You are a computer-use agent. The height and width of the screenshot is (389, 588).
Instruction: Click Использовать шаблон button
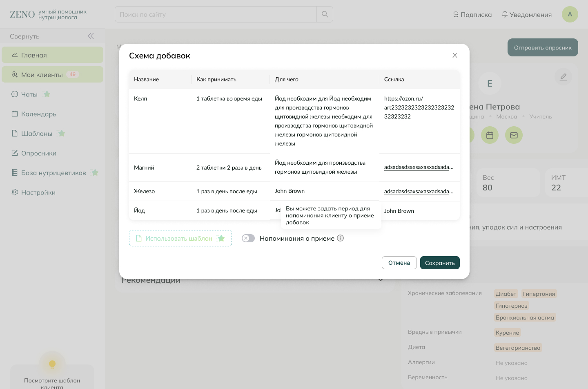pyautogui.click(x=180, y=238)
